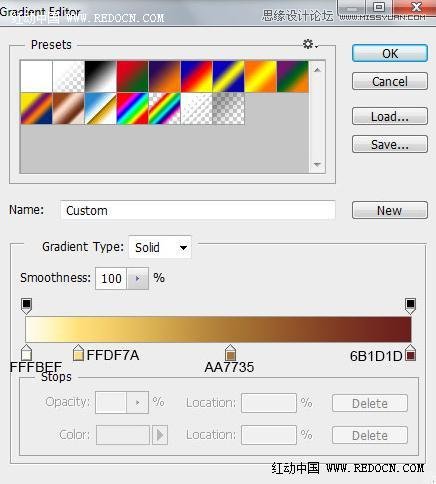This screenshot has height=484, width=436.
Task: Click the OK button
Action: point(390,53)
